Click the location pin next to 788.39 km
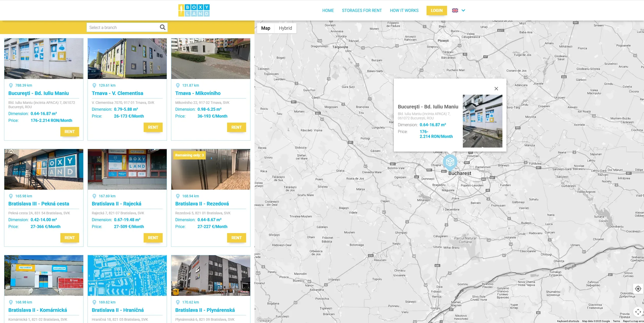This screenshot has width=644, height=323. tap(11, 86)
